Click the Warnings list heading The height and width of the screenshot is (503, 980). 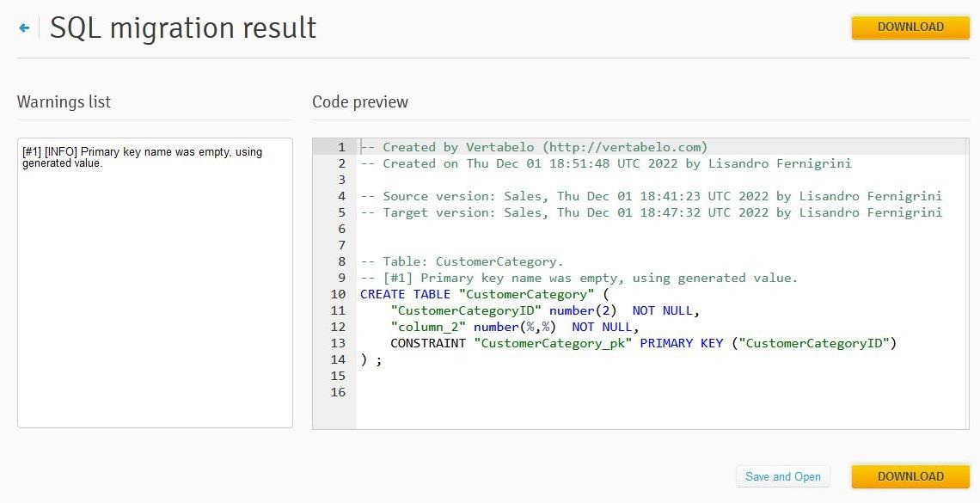tap(64, 101)
